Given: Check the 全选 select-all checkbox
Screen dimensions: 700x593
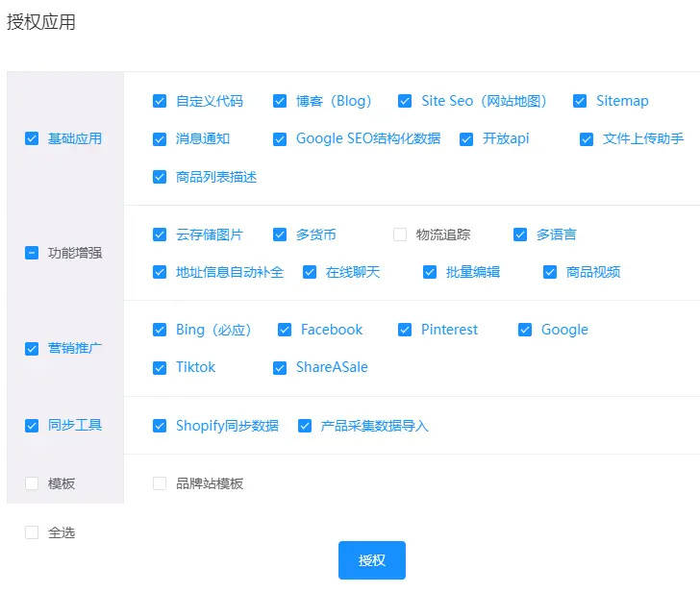Looking at the screenshot, I should (32, 532).
